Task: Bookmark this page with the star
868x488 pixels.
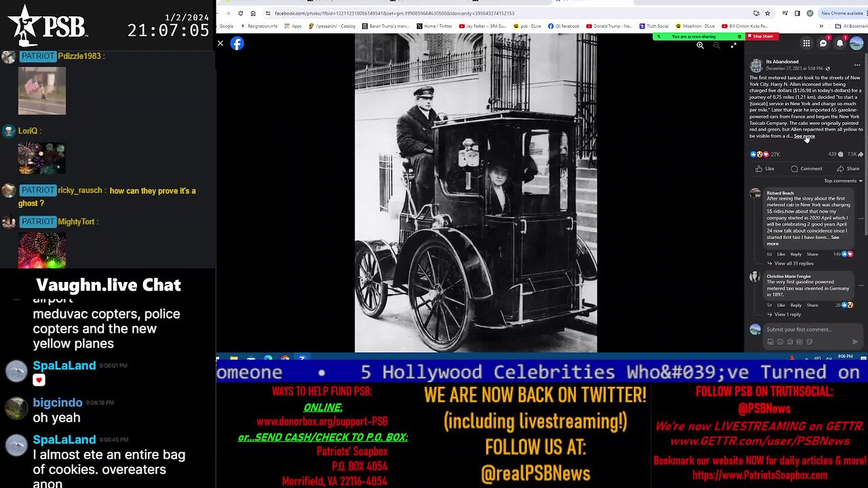Action: point(768,13)
